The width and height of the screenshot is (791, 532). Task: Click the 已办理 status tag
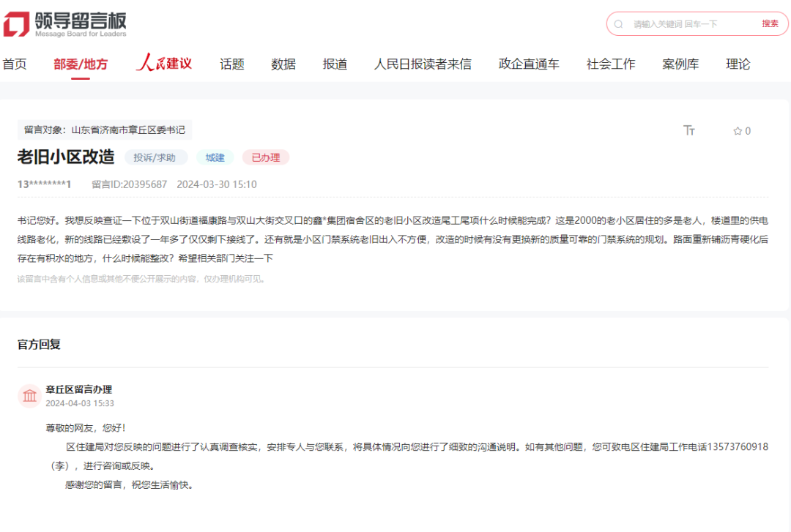tap(266, 157)
